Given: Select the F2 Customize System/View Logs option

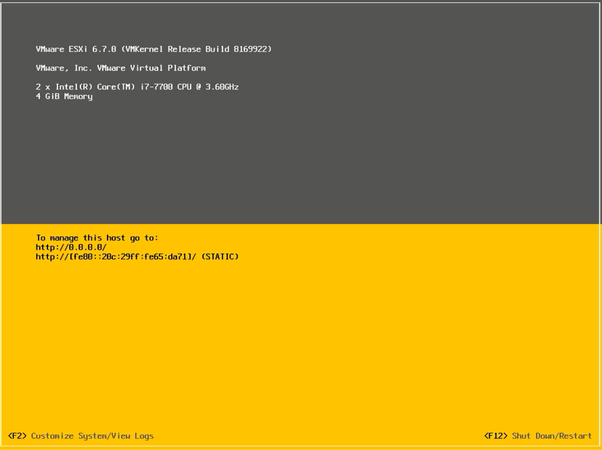Looking at the screenshot, I should tap(81, 436).
